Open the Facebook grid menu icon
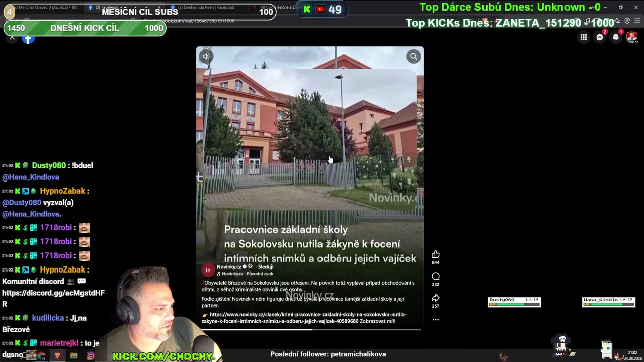 coord(584,37)
